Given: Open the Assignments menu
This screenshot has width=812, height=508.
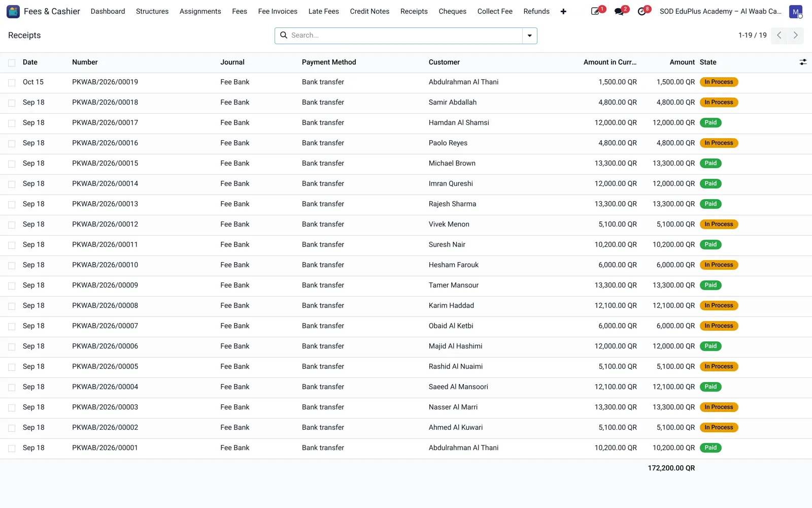Looking at the screenshot, I should coord(200,11).
